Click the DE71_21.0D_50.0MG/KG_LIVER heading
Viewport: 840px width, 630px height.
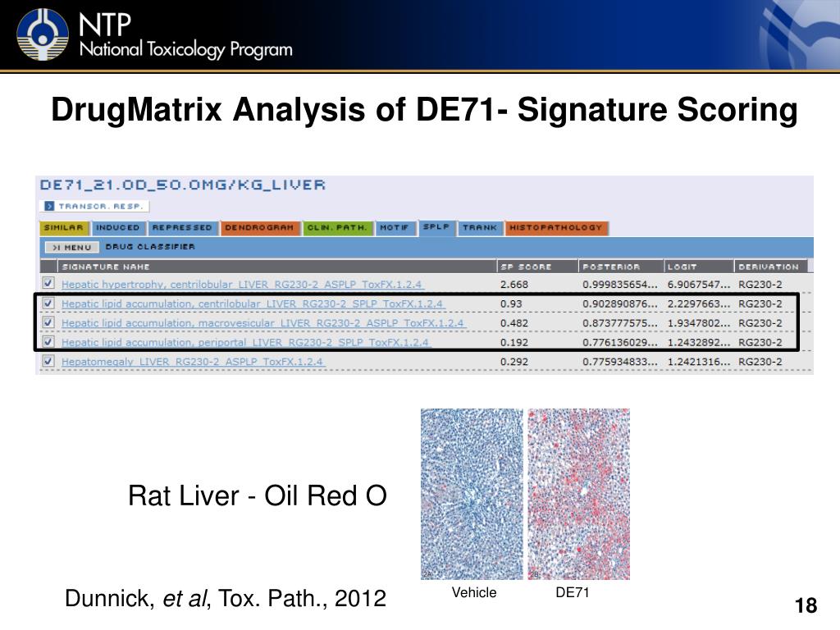[183, 185]
